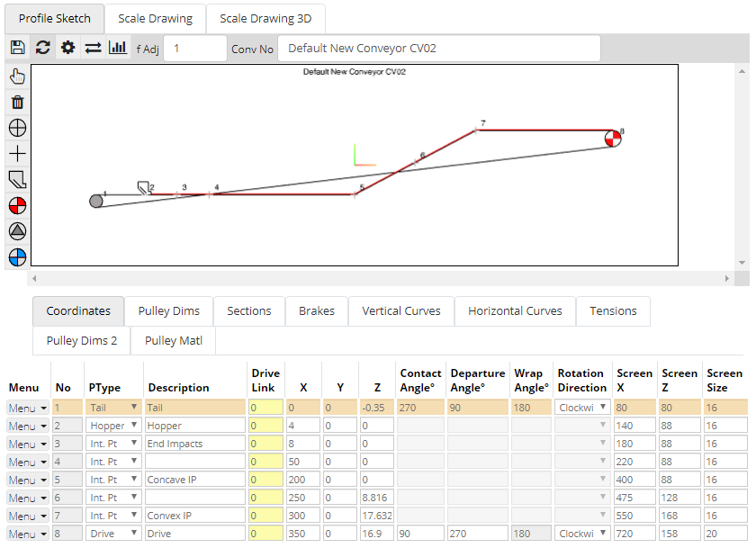Click the sketch scrollbar down arrow
The image size is (756, 548).
742,262
